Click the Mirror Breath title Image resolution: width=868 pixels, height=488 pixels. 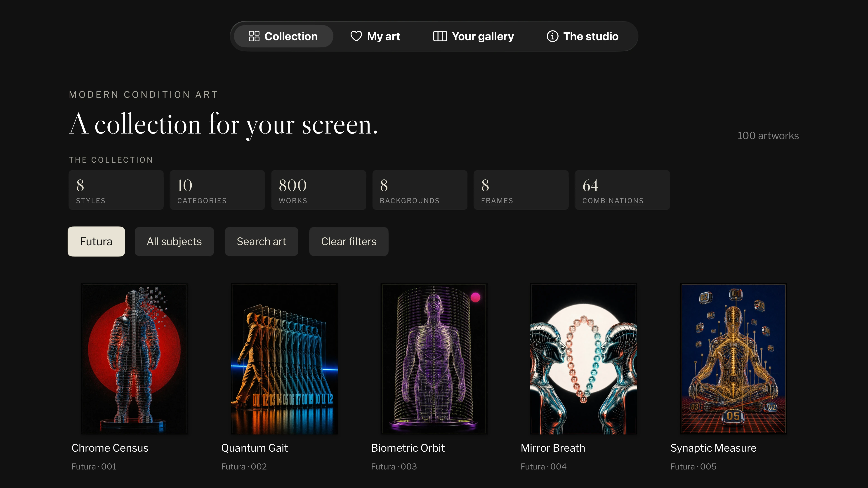pos(553,448)
